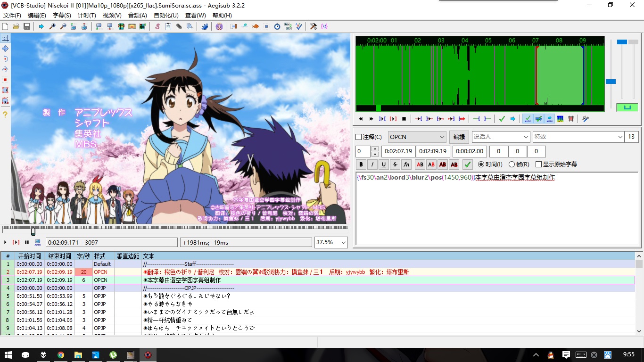Click the video seek bar handle
The width and height of the screenshot is (644, 362).
click(33, 231)
